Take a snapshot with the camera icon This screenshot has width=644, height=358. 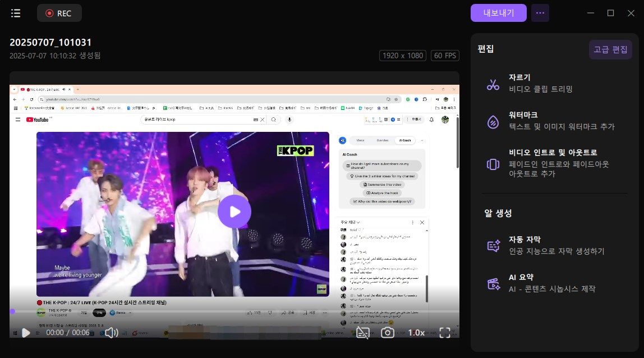pyautogui.click(x=387, y=333)
